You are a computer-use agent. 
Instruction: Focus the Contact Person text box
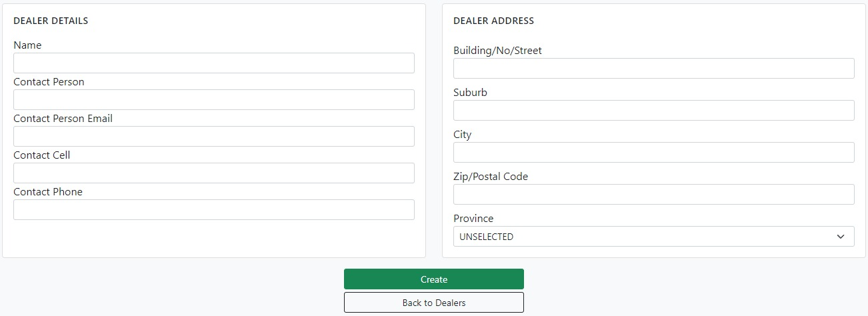click(x=213, y=100)
